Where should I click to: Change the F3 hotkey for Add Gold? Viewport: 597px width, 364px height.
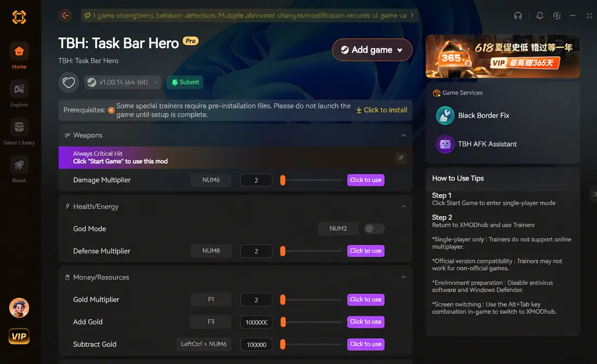pos(211,322)
